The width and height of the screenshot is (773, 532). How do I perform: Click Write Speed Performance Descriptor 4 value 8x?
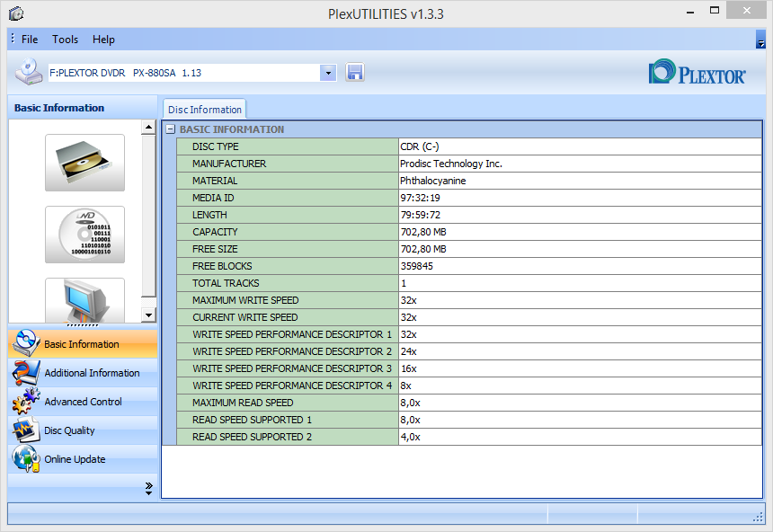tap(405, 386)
